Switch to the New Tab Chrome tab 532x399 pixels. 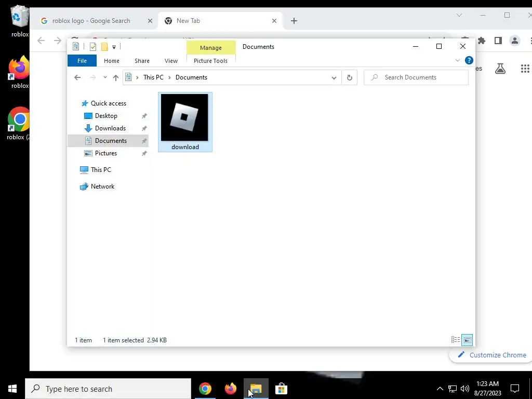pyautogui.click(x=188, y=21)
